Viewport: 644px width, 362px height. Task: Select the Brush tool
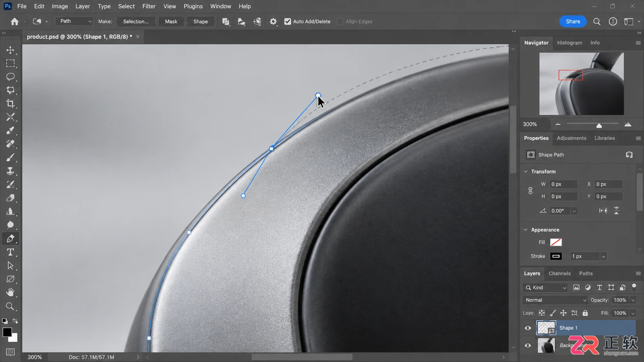[x=10, y=157]
